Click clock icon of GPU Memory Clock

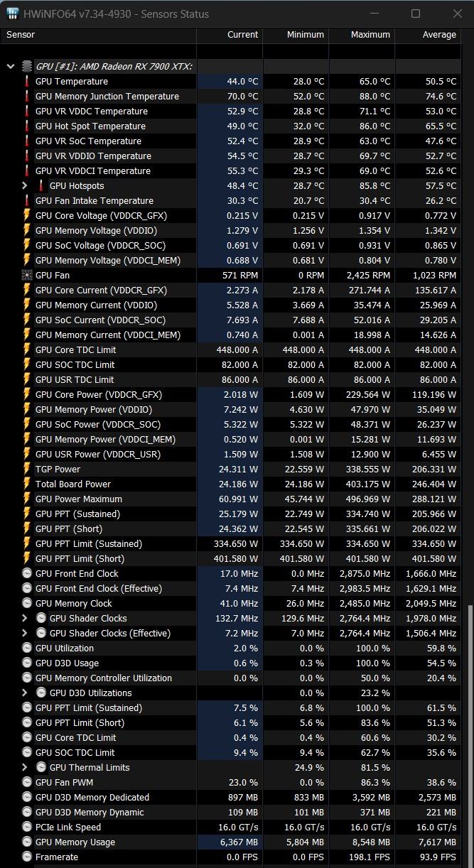pyautogui.click(x=27, y=603)
